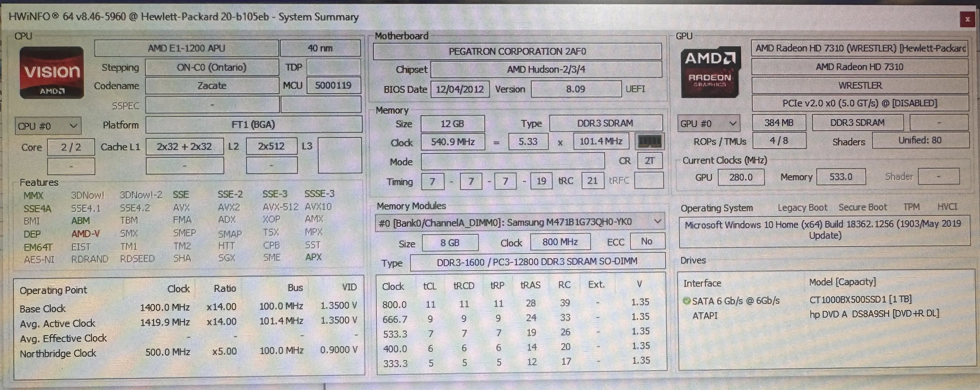The width and height of the screenshot is (980, 390).
Task: Click the 800.0 clock timing row
Action: pyautogui.click(x=394, y=304)
